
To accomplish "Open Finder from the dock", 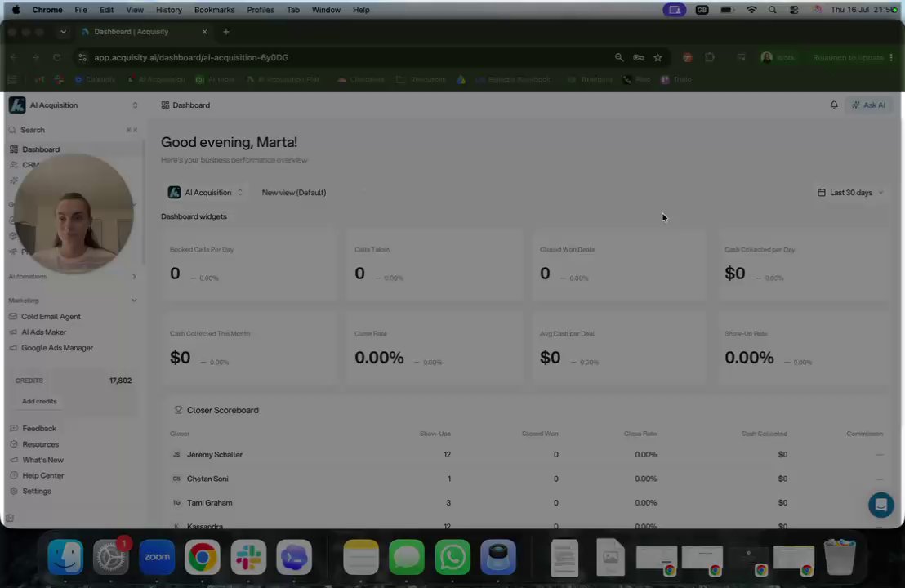I will pyautogui.click(x=65, y=557).
